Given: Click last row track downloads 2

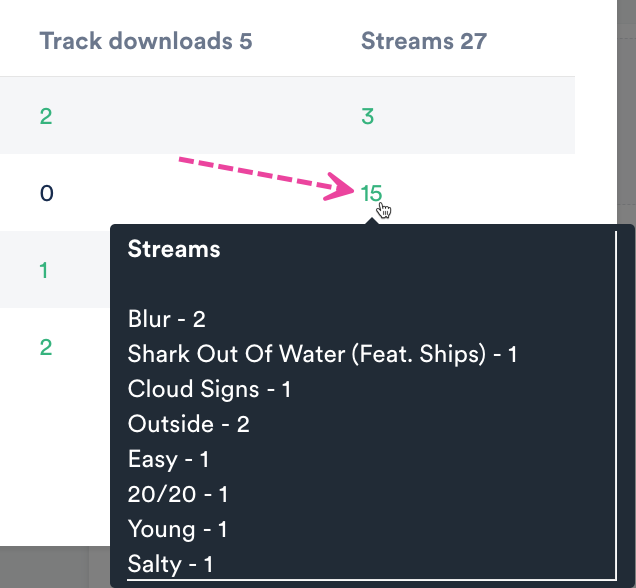Looking at the screenshot, I should tap(46, 347).
